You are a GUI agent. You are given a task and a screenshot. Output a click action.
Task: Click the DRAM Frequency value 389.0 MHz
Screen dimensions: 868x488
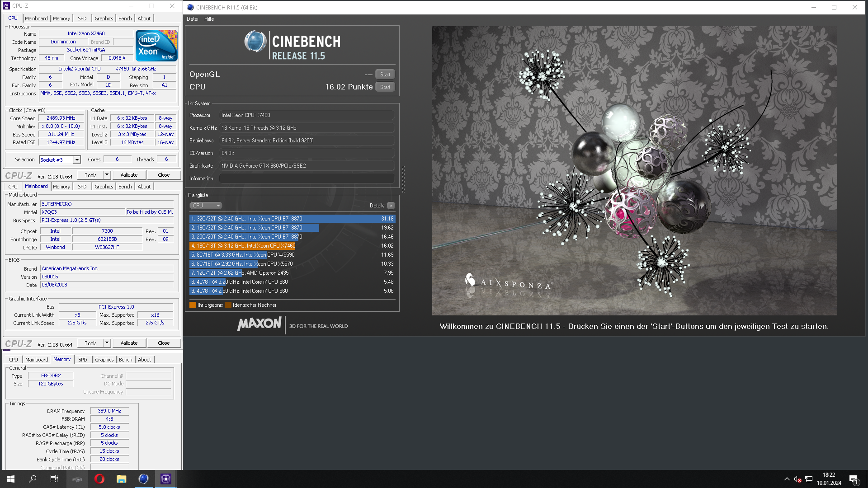point(109,411)
